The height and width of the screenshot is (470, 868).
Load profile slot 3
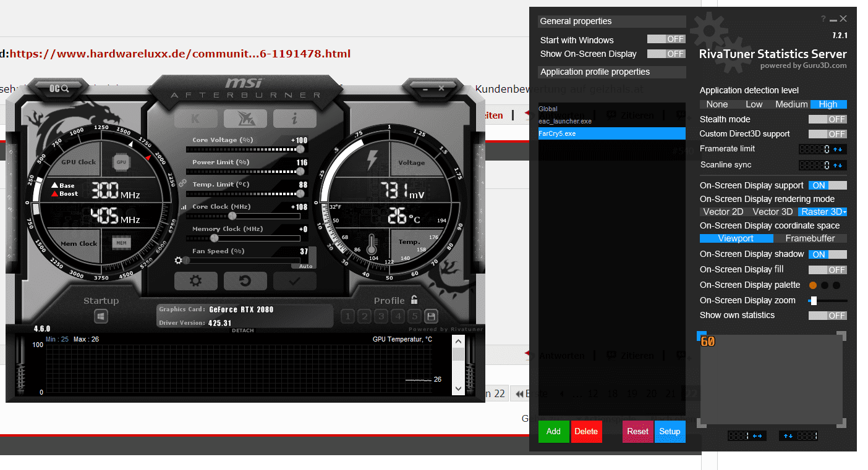click(381, 316)
